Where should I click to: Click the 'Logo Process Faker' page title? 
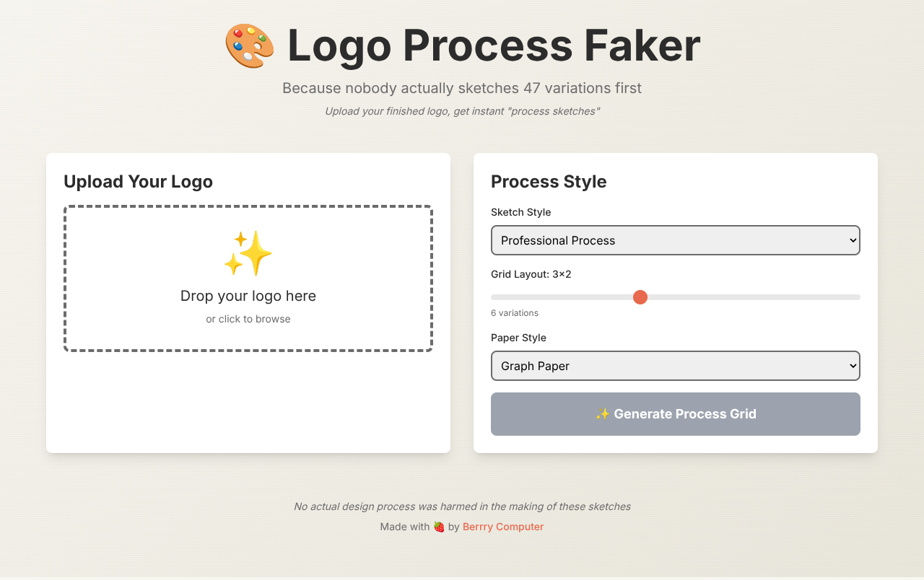click(x=493, y=45)
